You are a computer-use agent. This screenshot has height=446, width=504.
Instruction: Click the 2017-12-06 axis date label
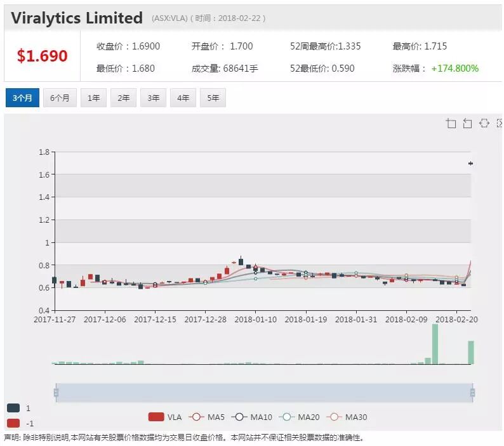(x=105, y=319)
